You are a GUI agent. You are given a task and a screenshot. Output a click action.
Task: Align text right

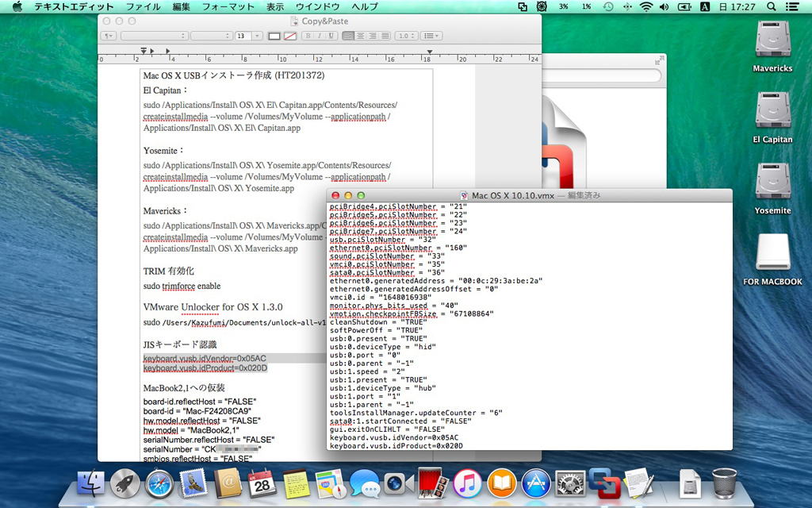click(373, 36)
